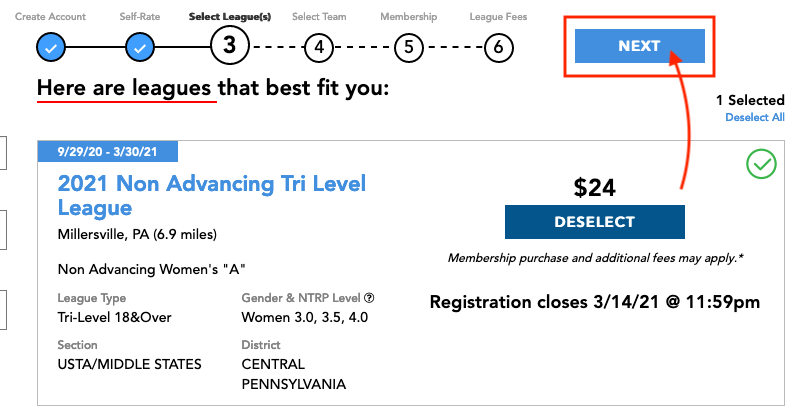810x420 pixels.
Task: Click step 5 Membership circle
Action: [407, 46]
